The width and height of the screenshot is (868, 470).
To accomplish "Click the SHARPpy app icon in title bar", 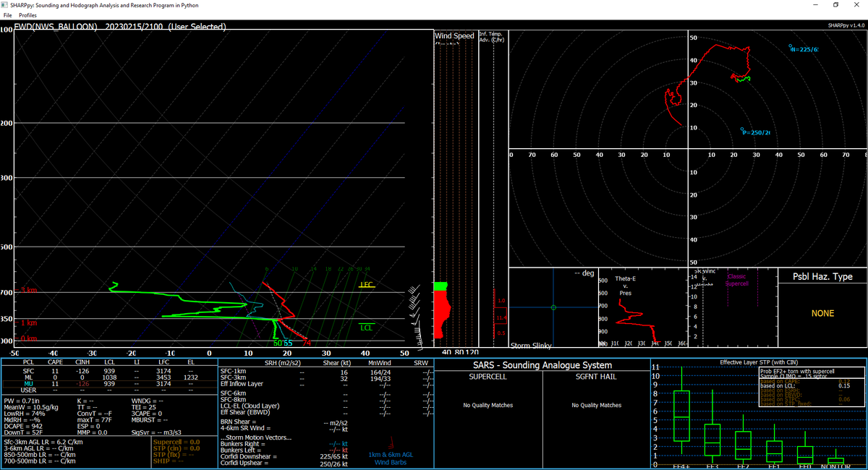I will point(5,4).
